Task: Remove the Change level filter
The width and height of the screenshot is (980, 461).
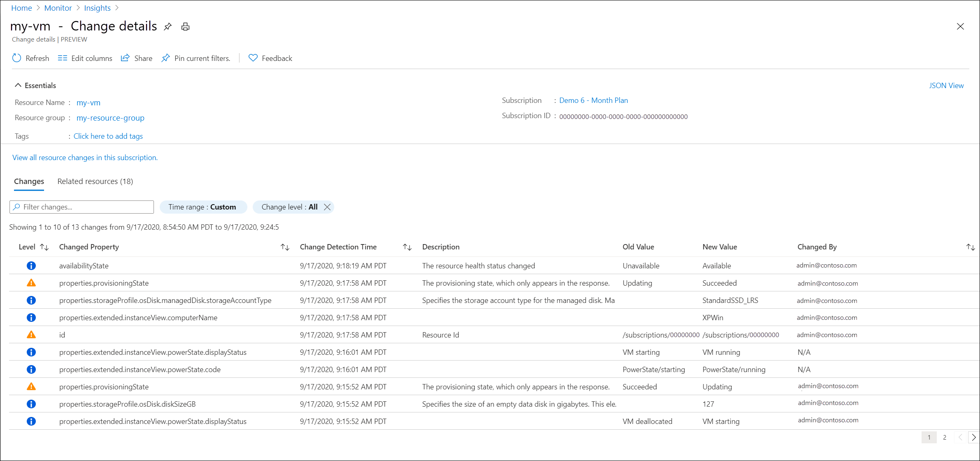Action: coord(327,207)
